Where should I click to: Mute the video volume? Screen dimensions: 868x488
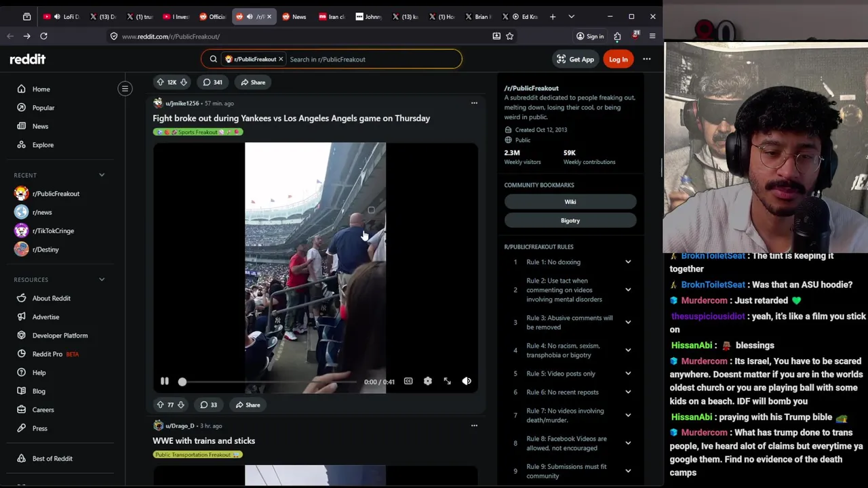coord(467,382)
